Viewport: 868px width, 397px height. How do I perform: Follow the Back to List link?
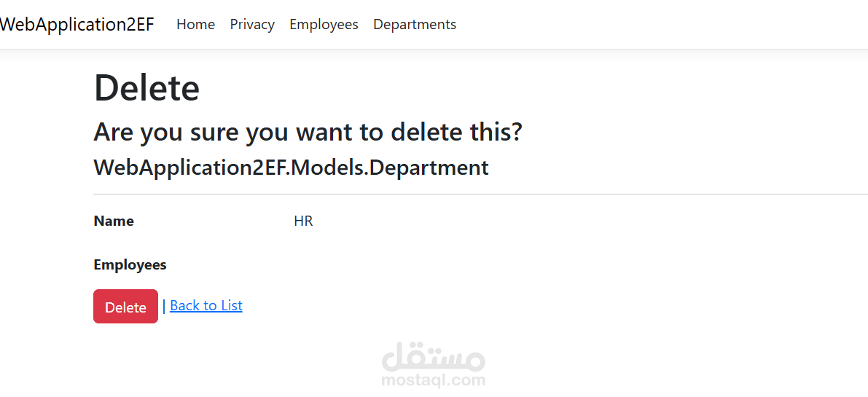(x=206, y=305)
